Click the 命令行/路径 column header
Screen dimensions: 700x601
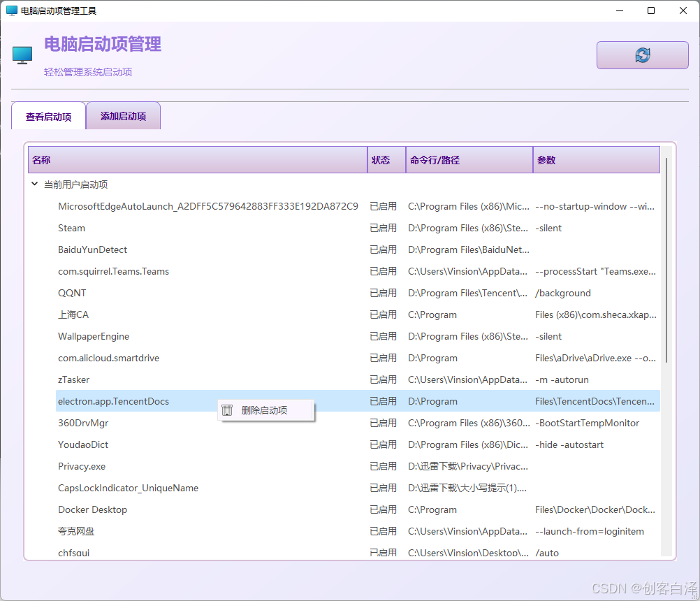click(x=469, y=160)
